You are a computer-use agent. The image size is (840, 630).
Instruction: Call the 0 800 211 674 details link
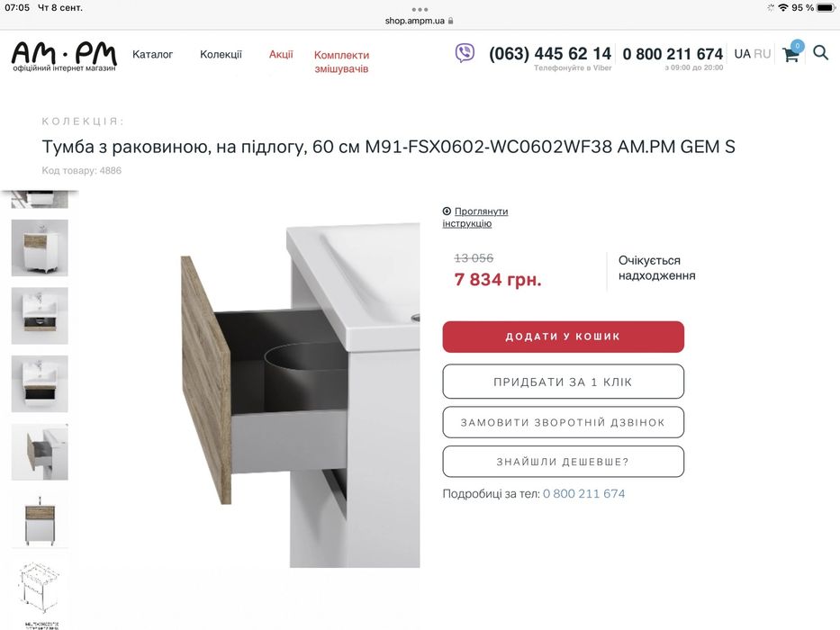(584, 493)
